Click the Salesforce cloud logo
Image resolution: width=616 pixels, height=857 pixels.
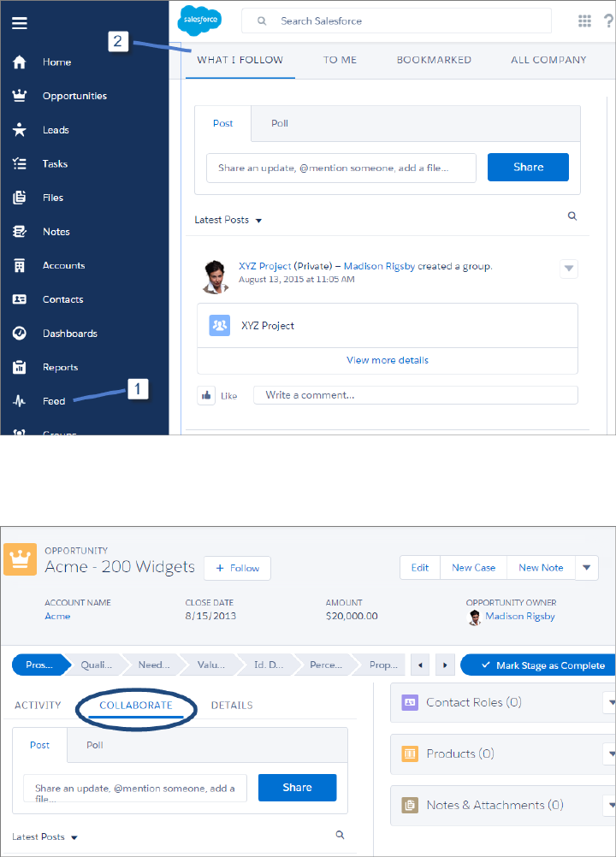(200, 21)
